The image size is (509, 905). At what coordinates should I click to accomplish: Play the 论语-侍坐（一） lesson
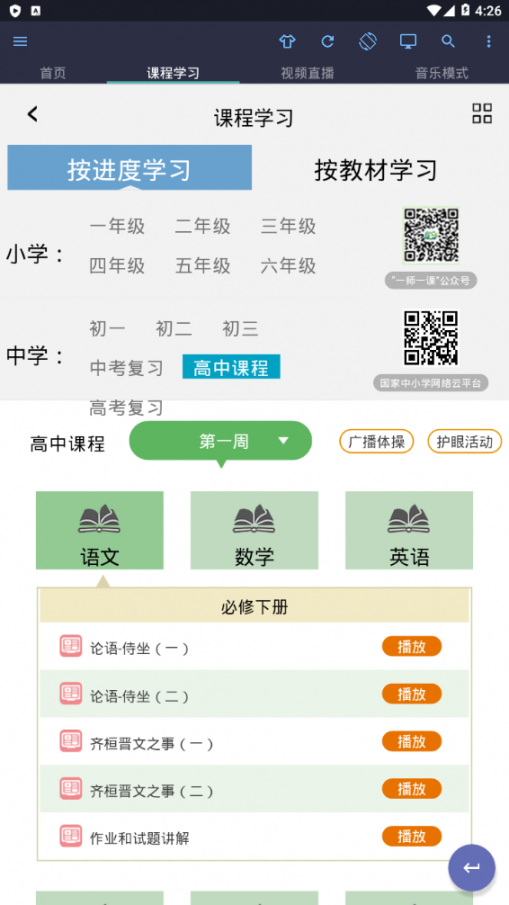[x=411, y=647]
